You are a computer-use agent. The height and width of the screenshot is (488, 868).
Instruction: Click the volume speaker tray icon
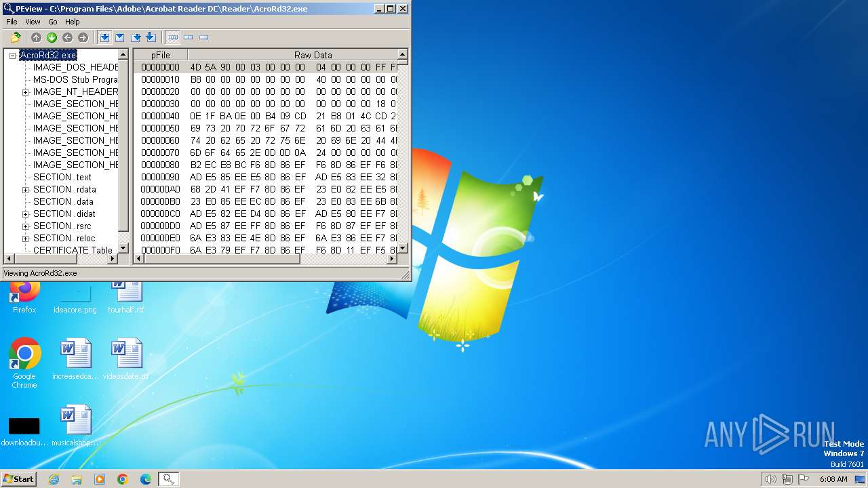click(x=770, y=479)
